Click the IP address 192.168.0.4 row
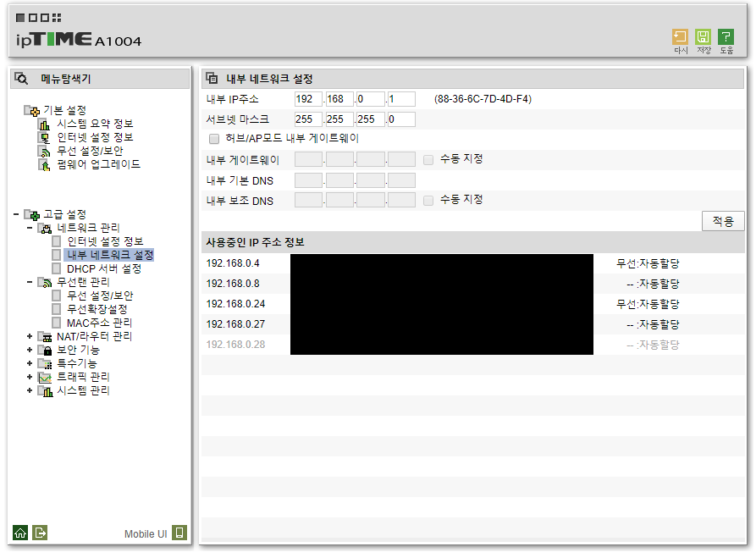 (x=473, y=263)
